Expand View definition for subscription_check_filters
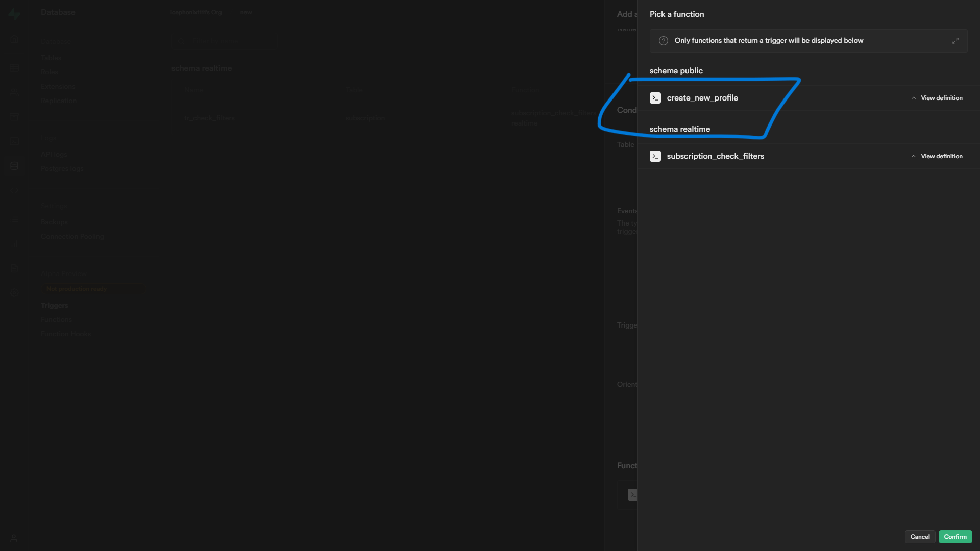 (x=941, y=156)
